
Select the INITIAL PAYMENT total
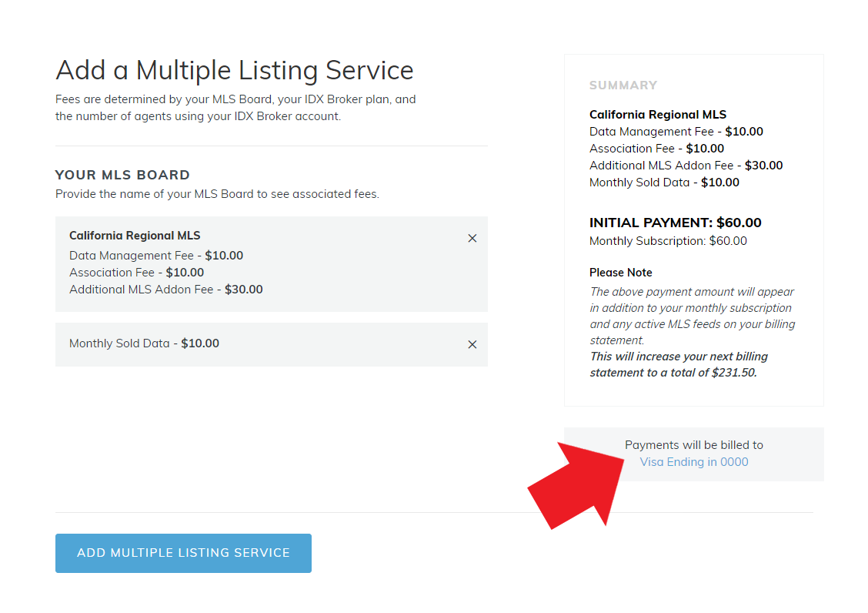675,223
